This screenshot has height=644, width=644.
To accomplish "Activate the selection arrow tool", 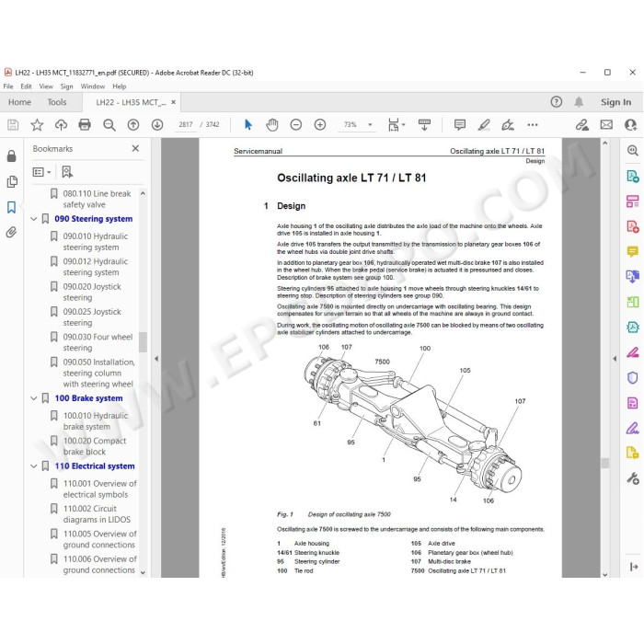I will (248, 124).
